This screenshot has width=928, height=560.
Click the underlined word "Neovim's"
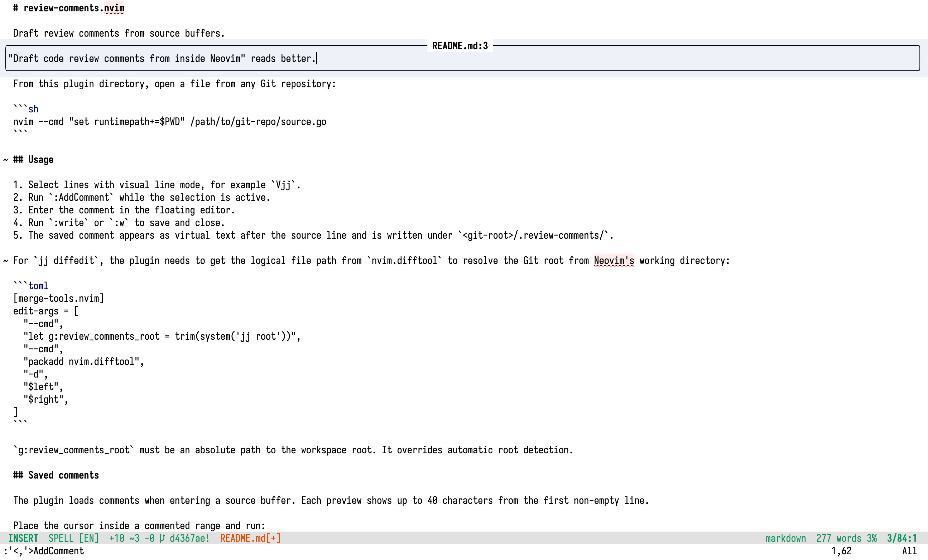coord(614,261)
